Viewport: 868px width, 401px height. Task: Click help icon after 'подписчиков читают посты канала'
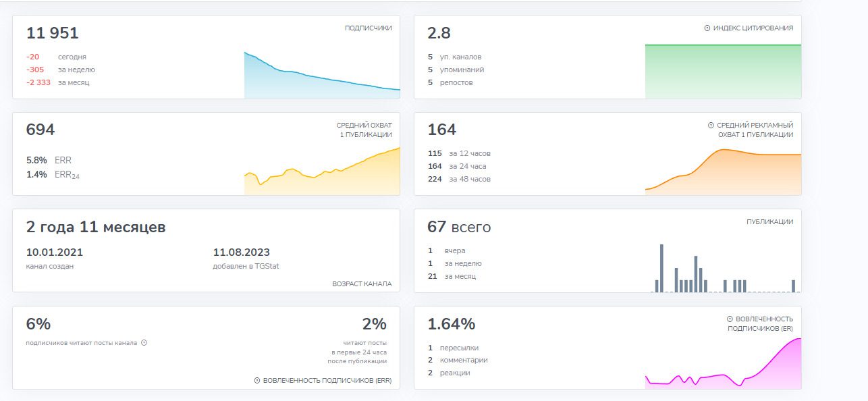coord(144,343)
